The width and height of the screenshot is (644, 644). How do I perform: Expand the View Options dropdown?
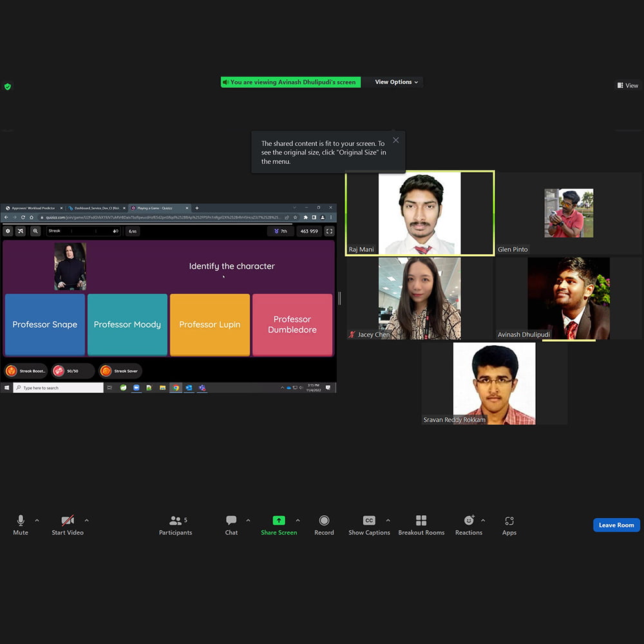[396, 82]
